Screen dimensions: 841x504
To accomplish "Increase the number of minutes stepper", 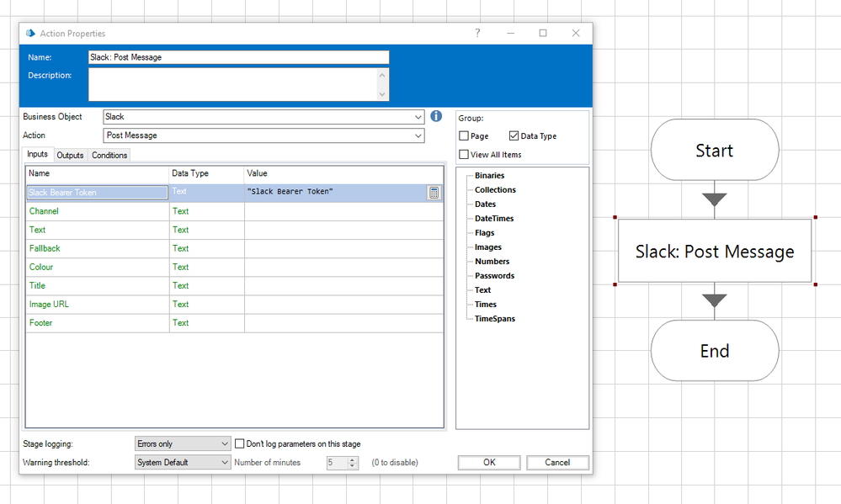I will (353, 459).
